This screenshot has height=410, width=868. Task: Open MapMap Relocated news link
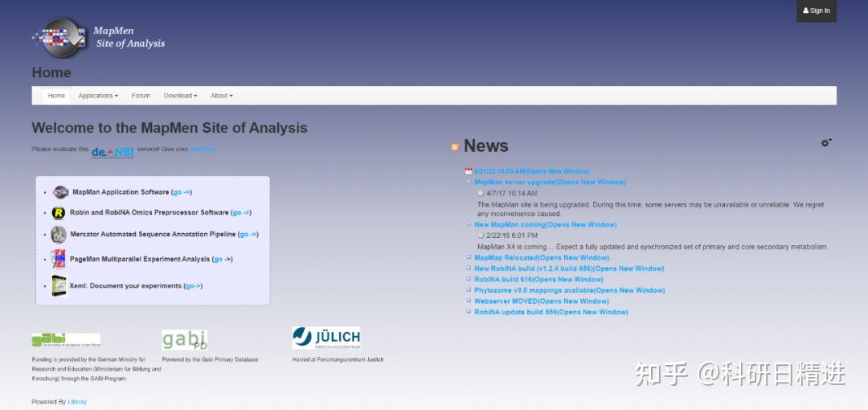[542, 258]
